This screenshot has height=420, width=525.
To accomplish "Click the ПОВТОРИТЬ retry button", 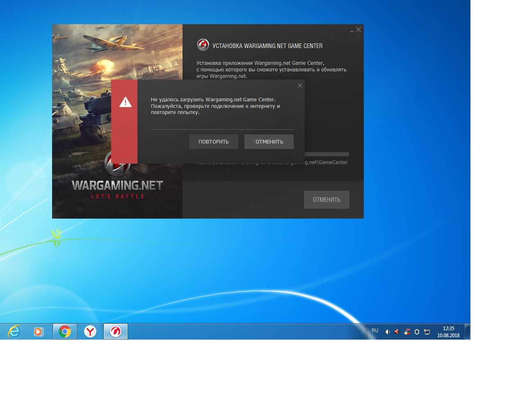I will point(214,142).
